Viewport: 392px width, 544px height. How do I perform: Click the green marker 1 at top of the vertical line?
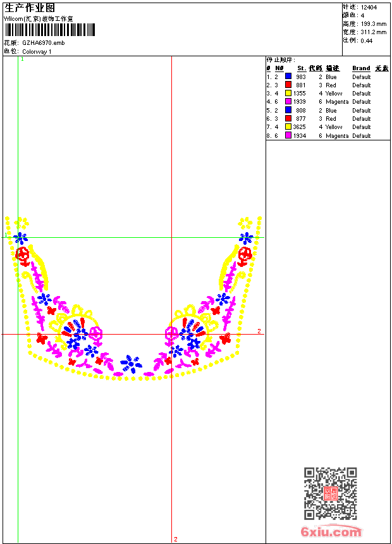(x=22, y=59)
